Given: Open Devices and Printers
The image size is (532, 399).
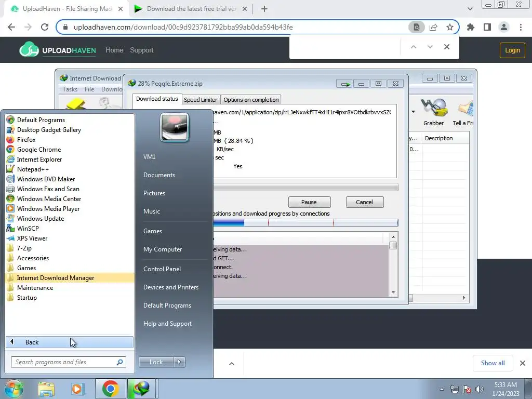Looking at the screenshot, I should click(x=170, y=287).
